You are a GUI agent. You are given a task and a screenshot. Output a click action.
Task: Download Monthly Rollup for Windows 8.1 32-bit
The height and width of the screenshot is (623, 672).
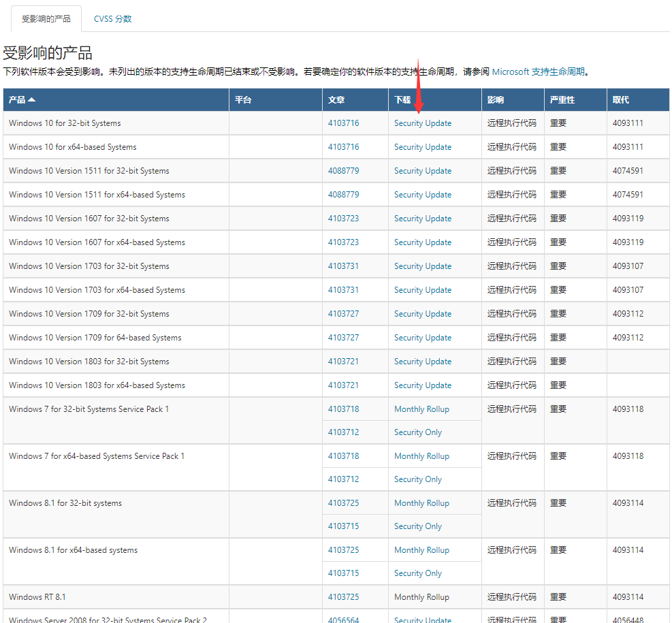tap(421, 503)
